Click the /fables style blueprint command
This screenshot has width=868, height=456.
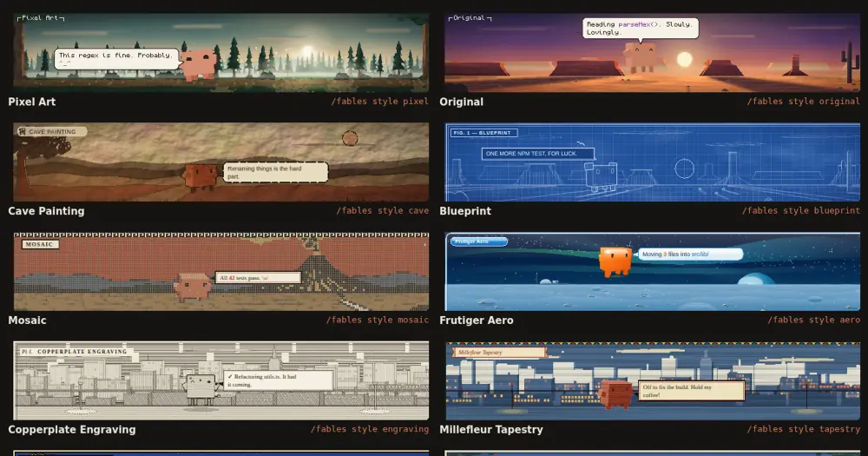pos(801,210)
